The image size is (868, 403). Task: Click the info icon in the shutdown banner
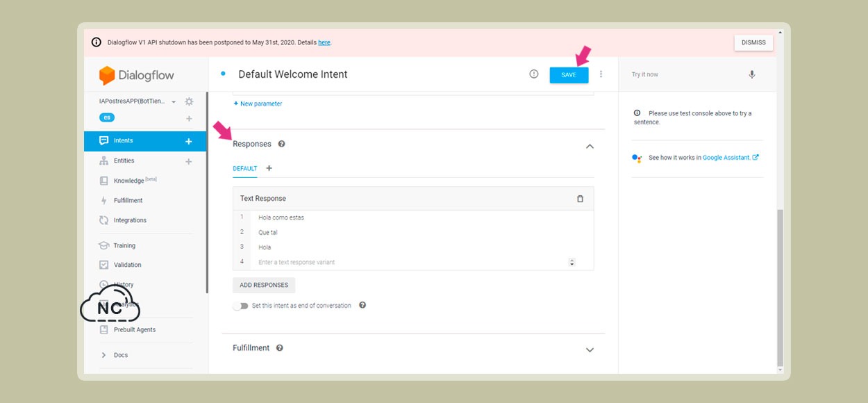[x=97, y=42]
